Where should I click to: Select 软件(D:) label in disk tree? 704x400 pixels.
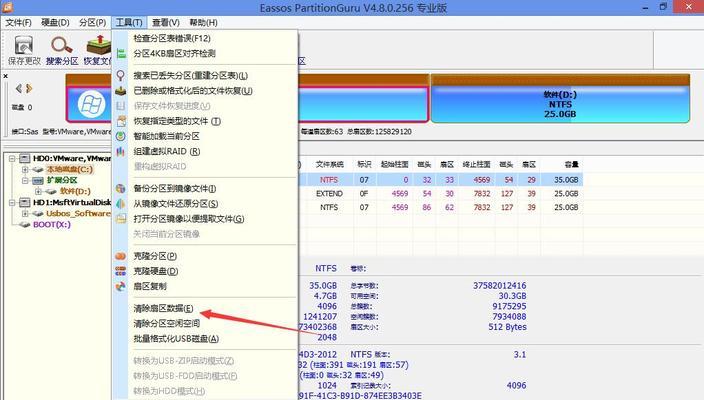75,192
